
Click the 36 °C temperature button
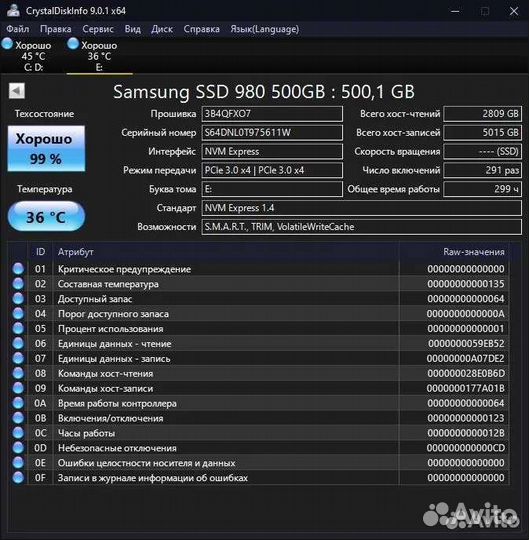46,217
